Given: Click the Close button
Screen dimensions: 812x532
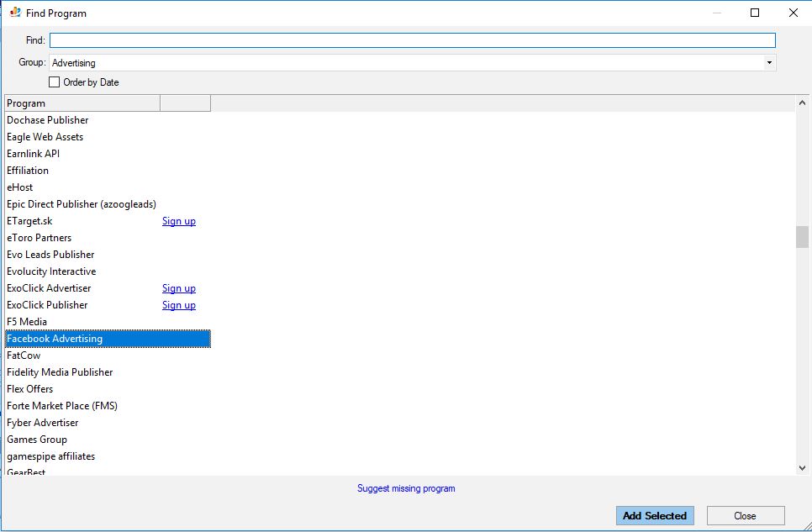Looking at the screenshot, I should 746,516.
